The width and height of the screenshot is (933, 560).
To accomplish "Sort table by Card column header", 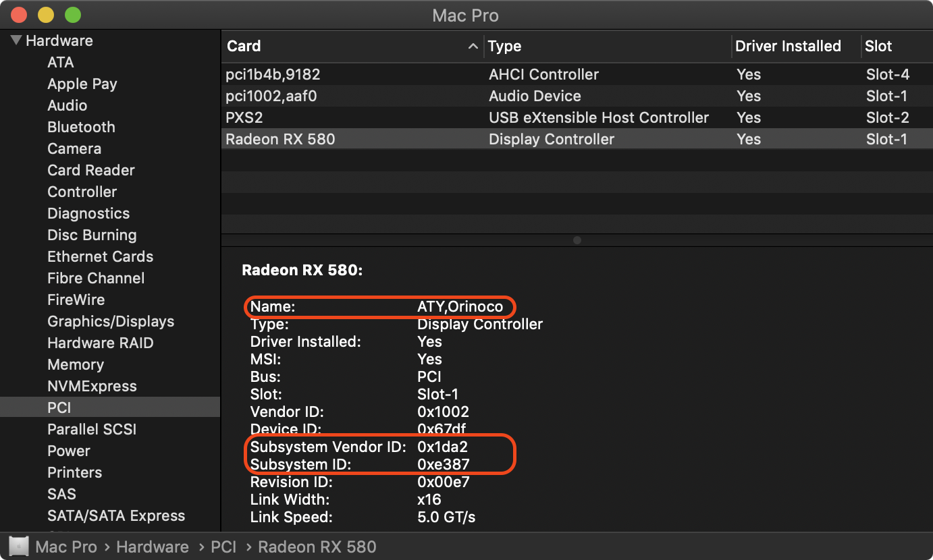I will (244, 46).
